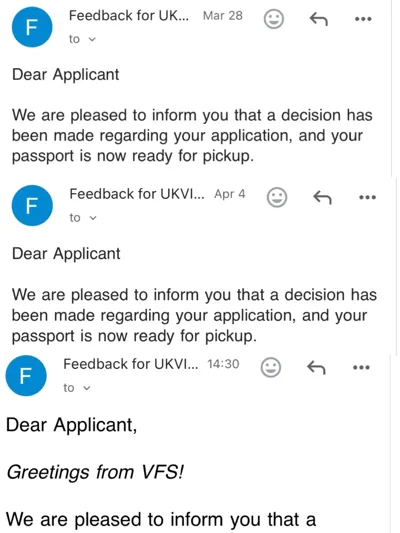This screenshot has height=533, width=400.
Task: Open more options for 14:30 email
Action: 361,367
